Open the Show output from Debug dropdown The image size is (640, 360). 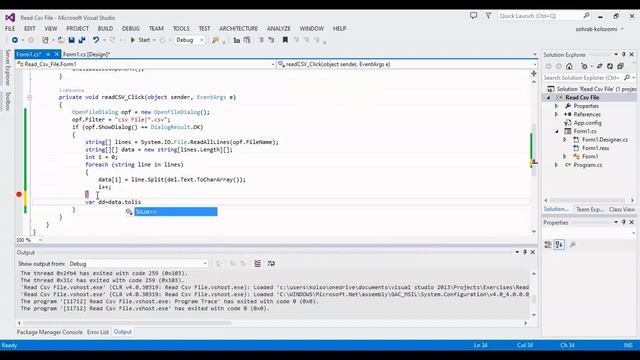(x=138, y=264)
